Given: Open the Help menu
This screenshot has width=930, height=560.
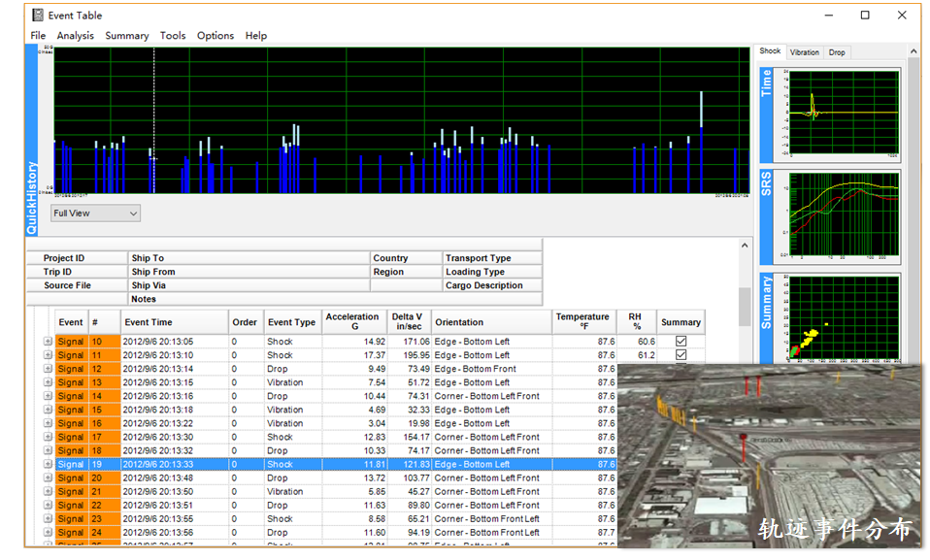Looking at the screenshot, I should click(256, 36).
